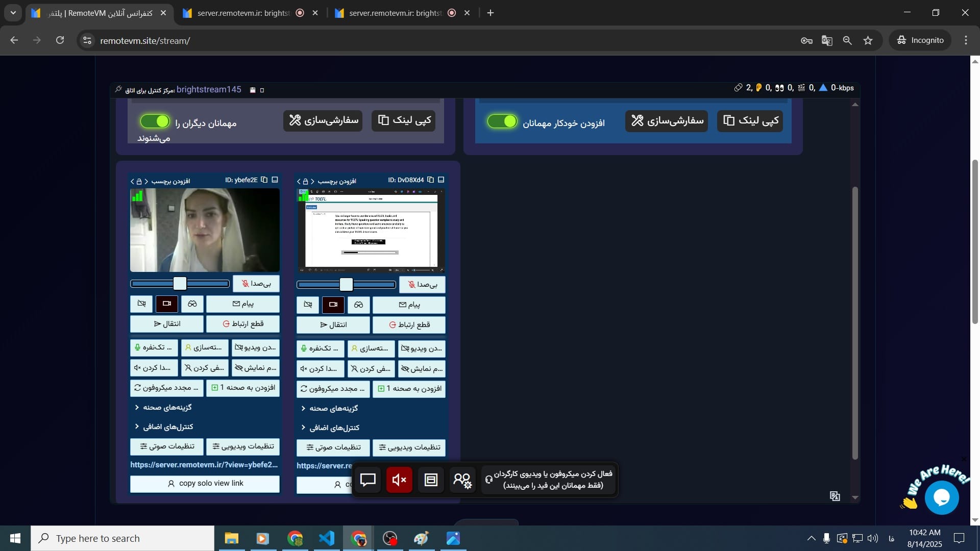This screenshot has width=980, height=551.
Task: Open the group settings icon in bottom toolbar
Action: 462,480
